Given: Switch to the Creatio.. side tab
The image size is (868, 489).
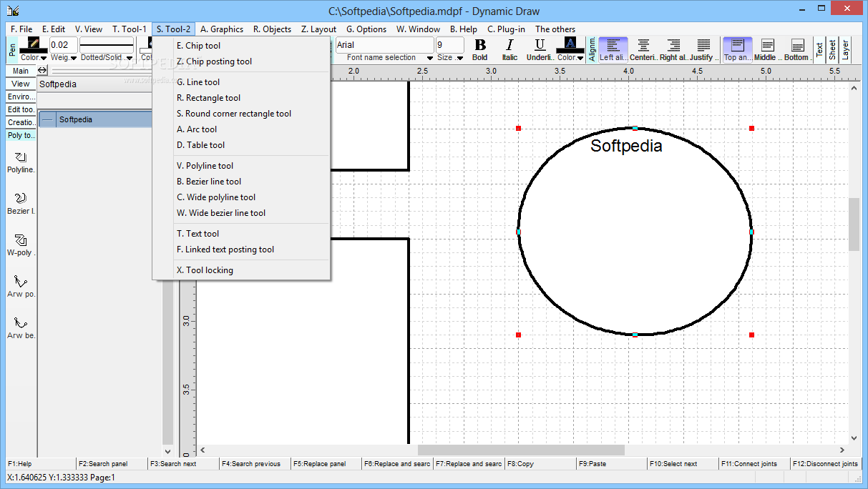Looking at the screenshot, I should pyautogui.click(x=21, y=122).
